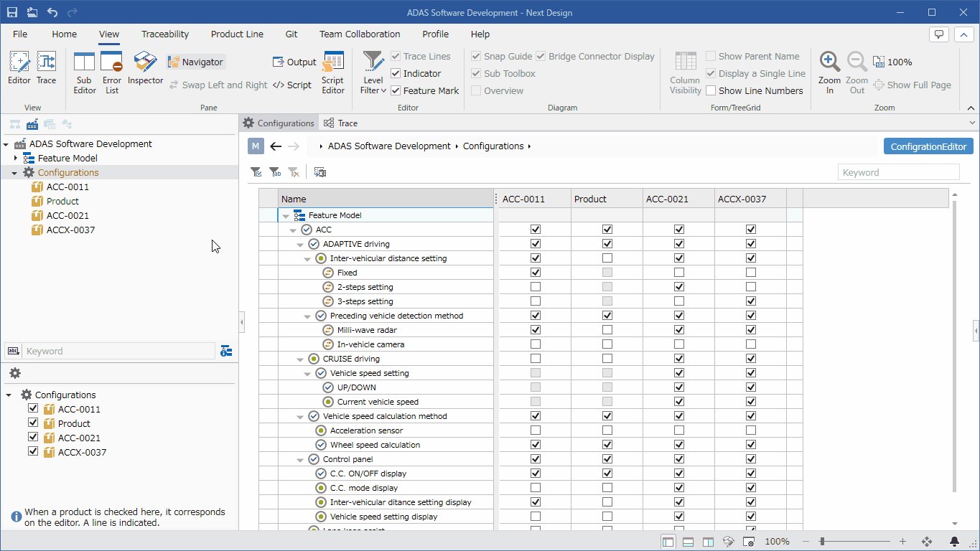Open the Team Collaboration tab
Viewport: 980px width, 551px height.
(x=360, y=34)
